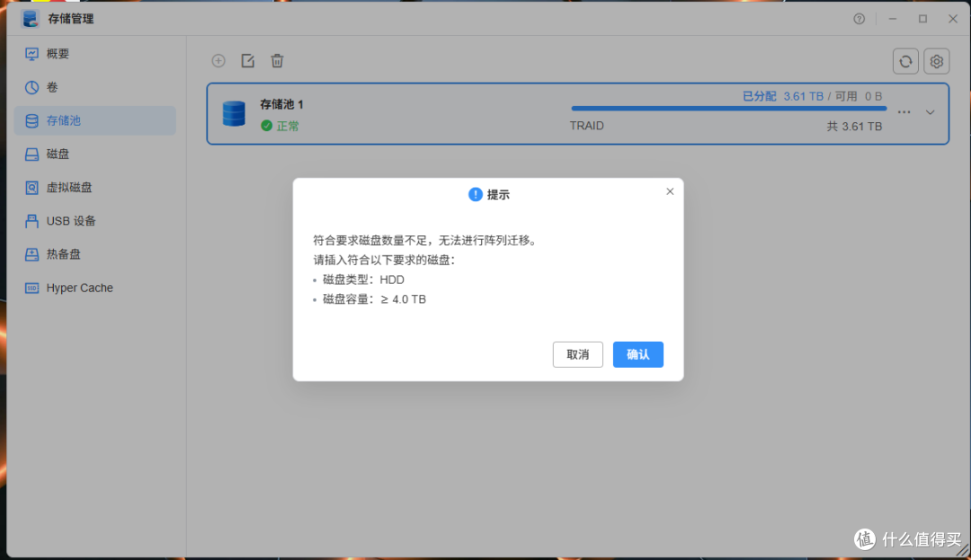This screenshot has width=971, height=560.
Task: Click the USB 设备 icon in sidebar
Action: pos(31,221)
